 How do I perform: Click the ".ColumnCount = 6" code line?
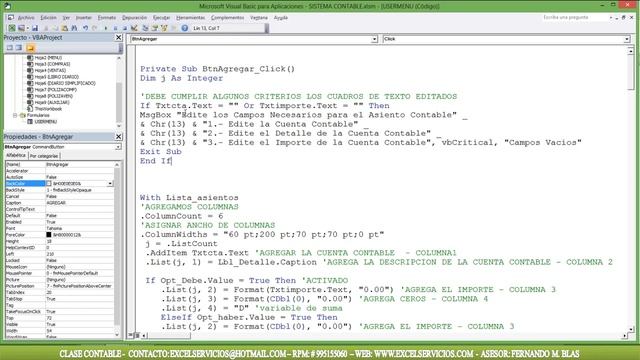[182, 216]
